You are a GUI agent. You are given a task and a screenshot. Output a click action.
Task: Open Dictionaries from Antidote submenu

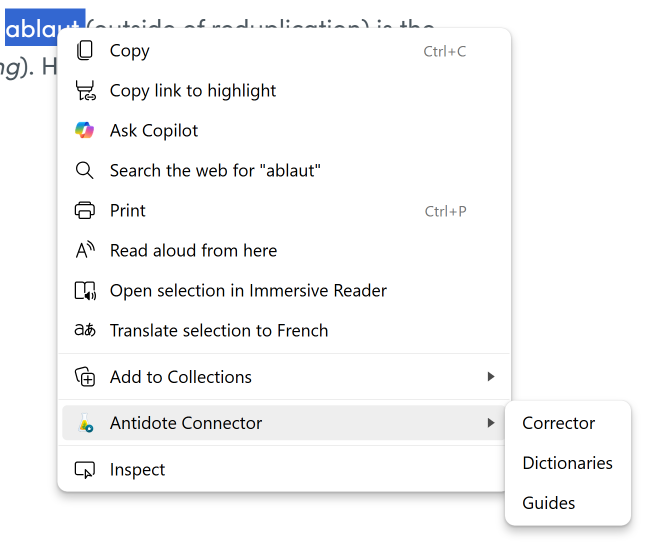(567, 463)
